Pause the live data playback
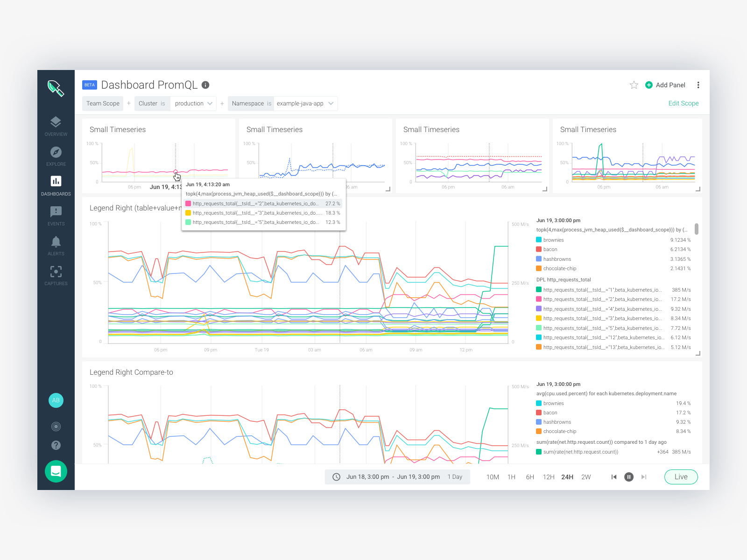 click(x=629, y=477)
